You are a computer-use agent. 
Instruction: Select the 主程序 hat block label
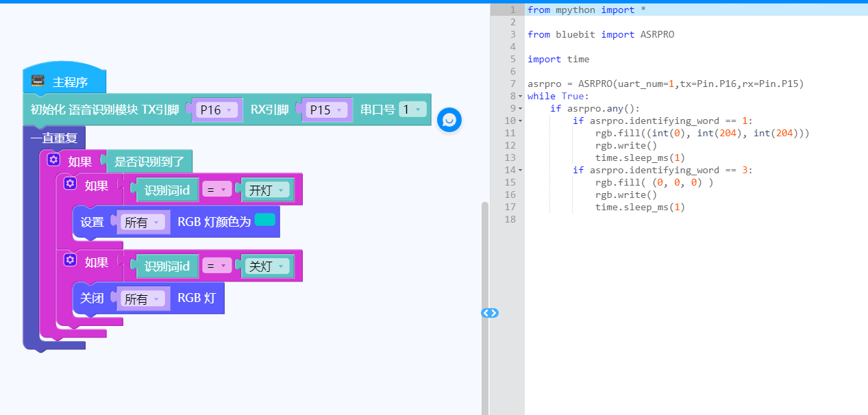71,82
